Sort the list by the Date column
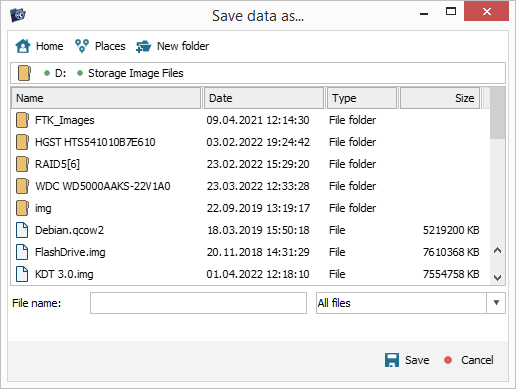 pyautogui.click(x=264, y=98)
